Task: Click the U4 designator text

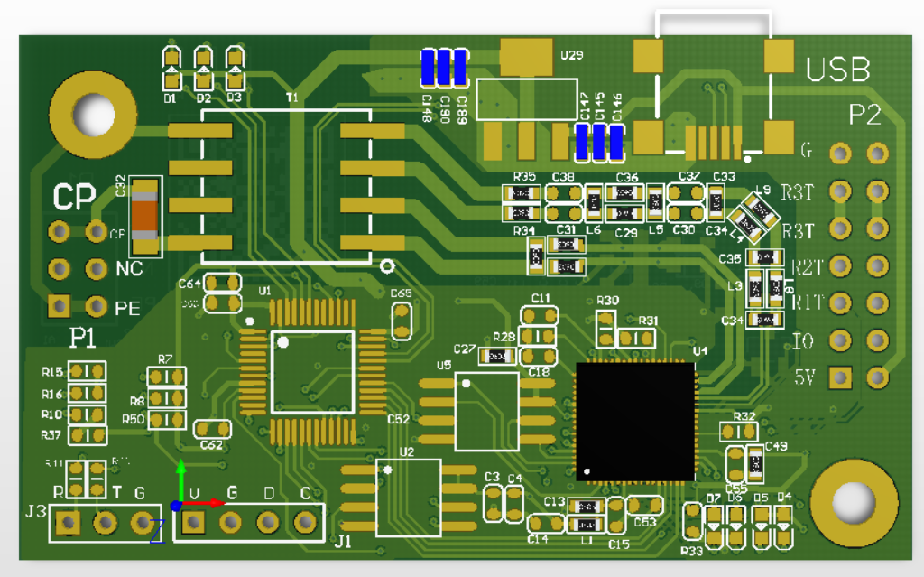Action: pos(699,351)
